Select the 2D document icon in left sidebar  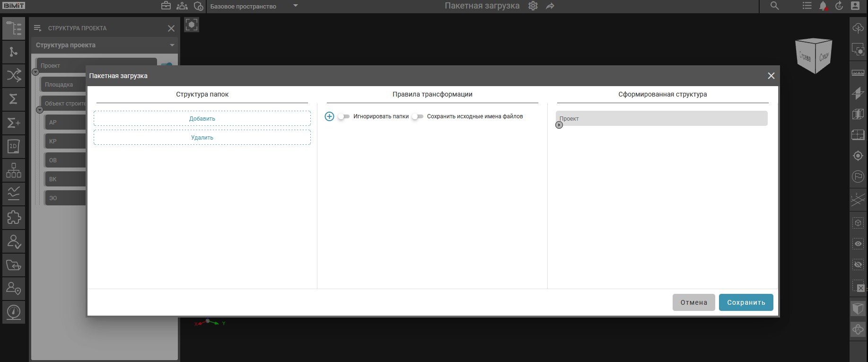click(x=14, y=147)
